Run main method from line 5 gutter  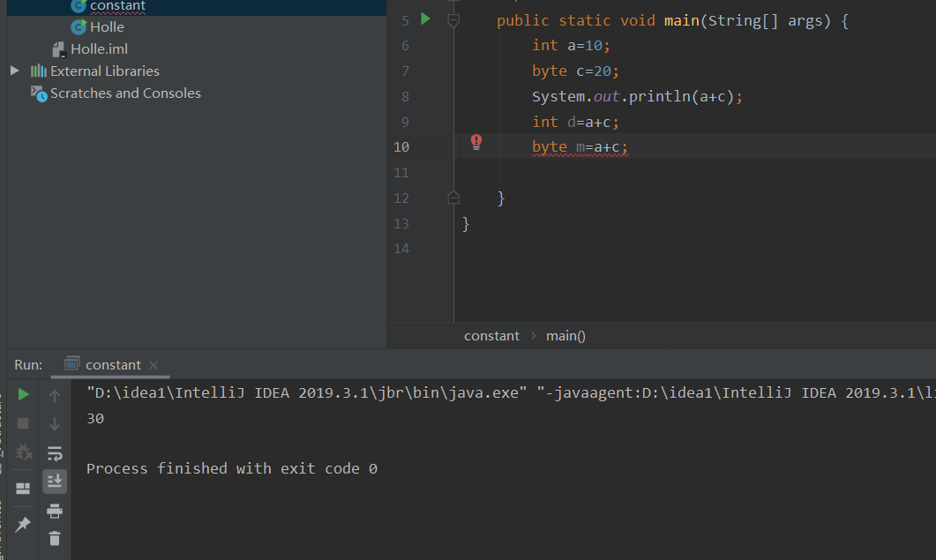(x=425, y=19)
